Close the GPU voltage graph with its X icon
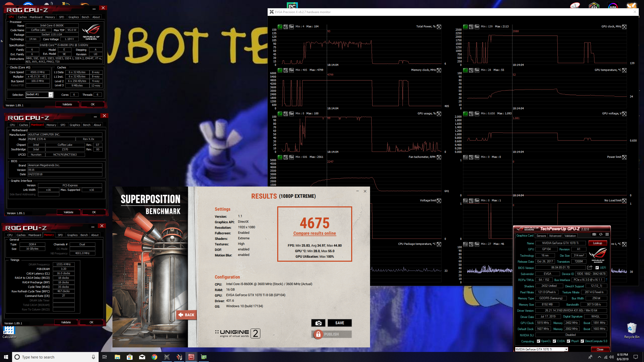The width and height of the screenshot is (644, 362). click(624, 114)
